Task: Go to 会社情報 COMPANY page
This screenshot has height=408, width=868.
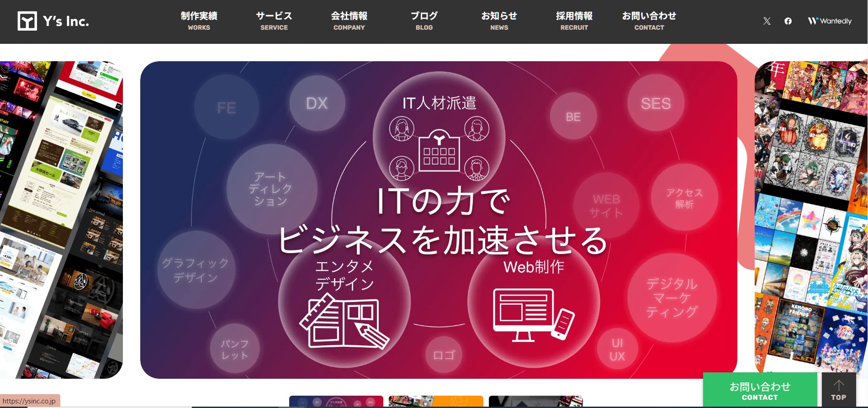Action: 349,21
